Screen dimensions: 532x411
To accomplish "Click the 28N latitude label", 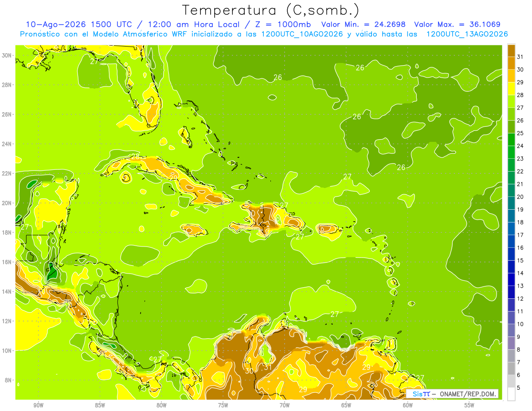I will (8, 85).
